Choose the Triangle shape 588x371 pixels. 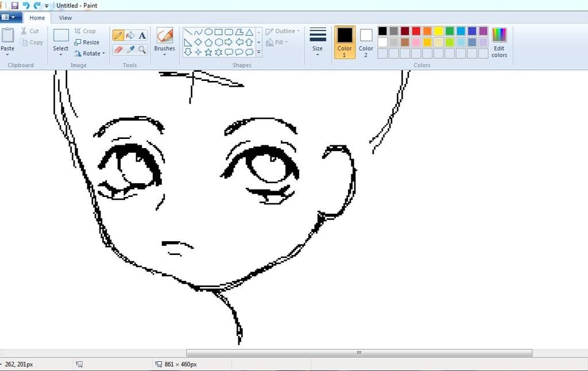tap(249, 32)
